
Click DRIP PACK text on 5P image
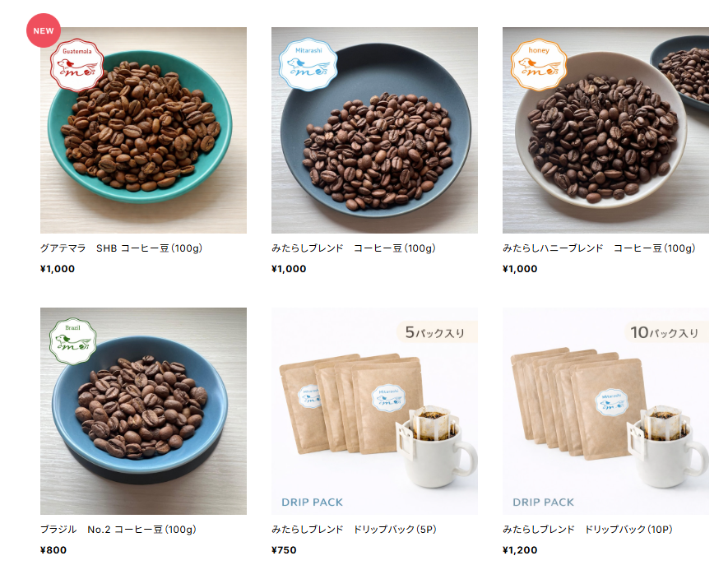coord(312,502)
